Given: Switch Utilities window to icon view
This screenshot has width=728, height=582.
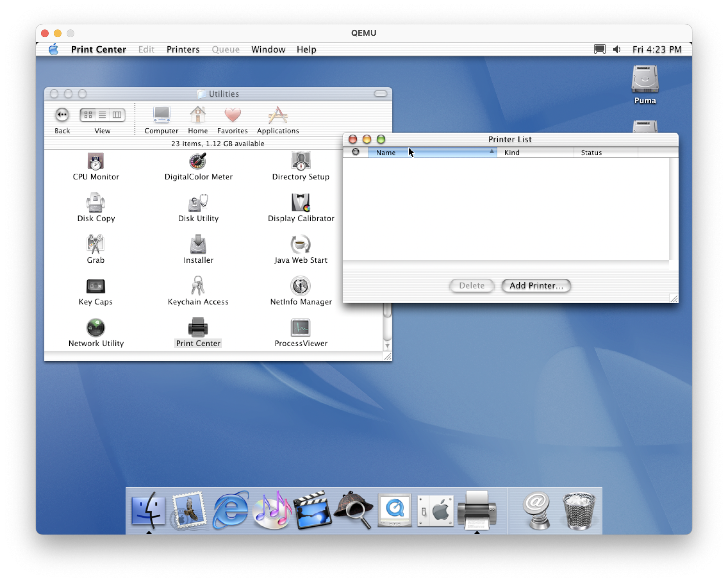Looking at the screenshot, I should (x=88, y=115).
